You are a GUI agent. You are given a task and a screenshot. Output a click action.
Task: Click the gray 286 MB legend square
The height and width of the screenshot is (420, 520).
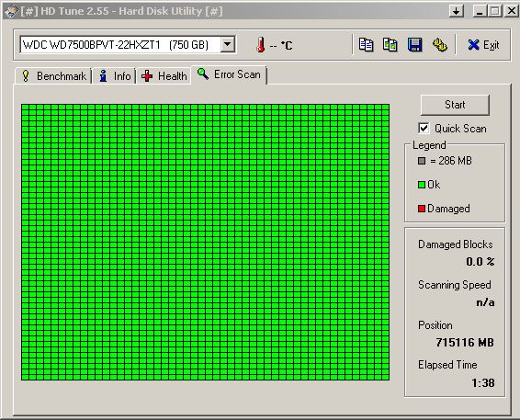coord(422,161)
